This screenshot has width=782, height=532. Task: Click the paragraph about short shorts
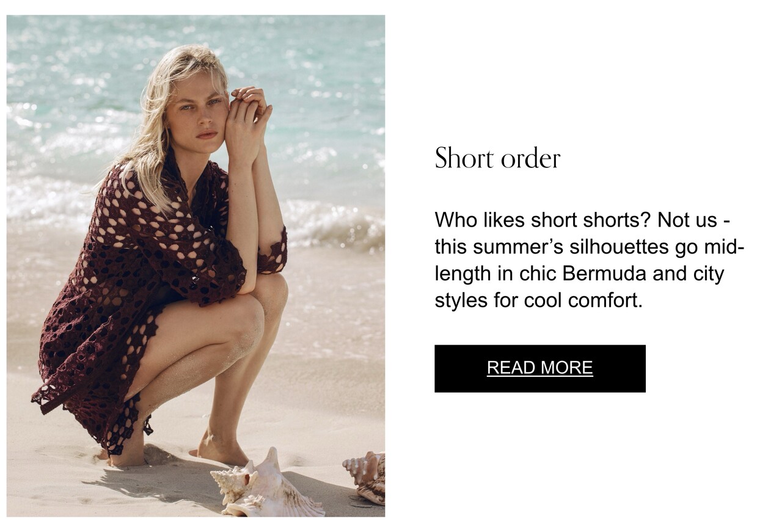(x=589, y=260)
